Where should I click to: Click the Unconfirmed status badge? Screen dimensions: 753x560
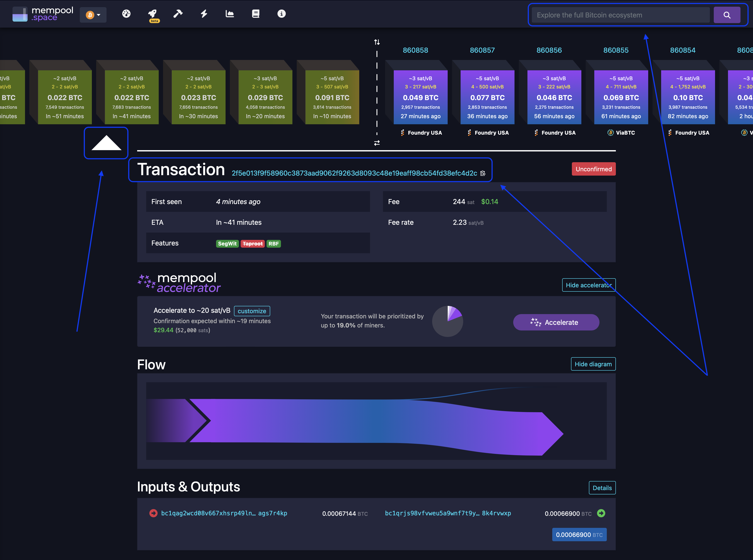pyautogui.click(x=593, y=169)
